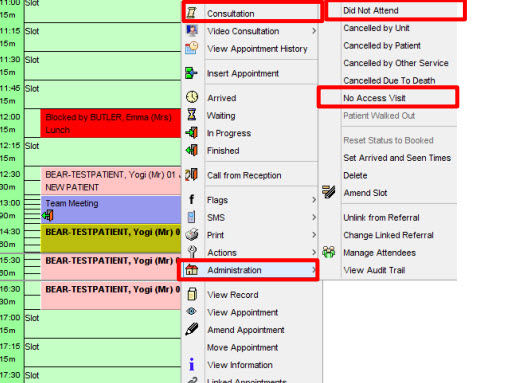Open View Audit Trail
Screen dimensions: 505x383
[374, 270]
